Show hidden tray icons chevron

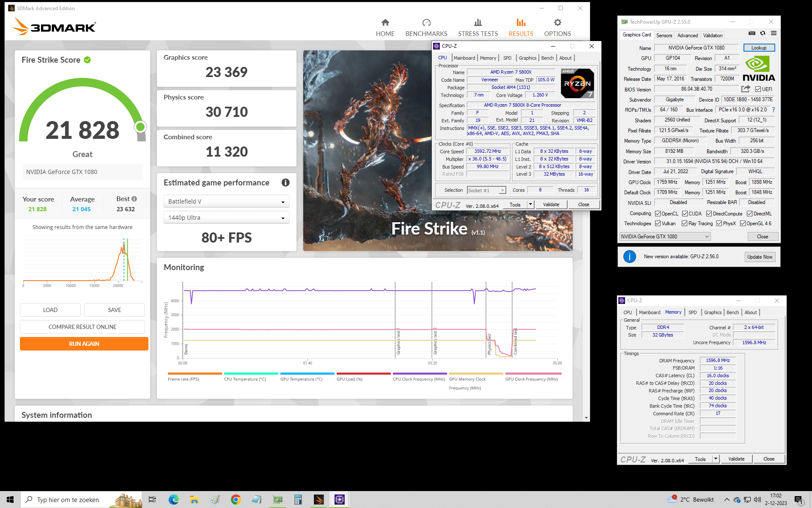click(x=727, y=500)
